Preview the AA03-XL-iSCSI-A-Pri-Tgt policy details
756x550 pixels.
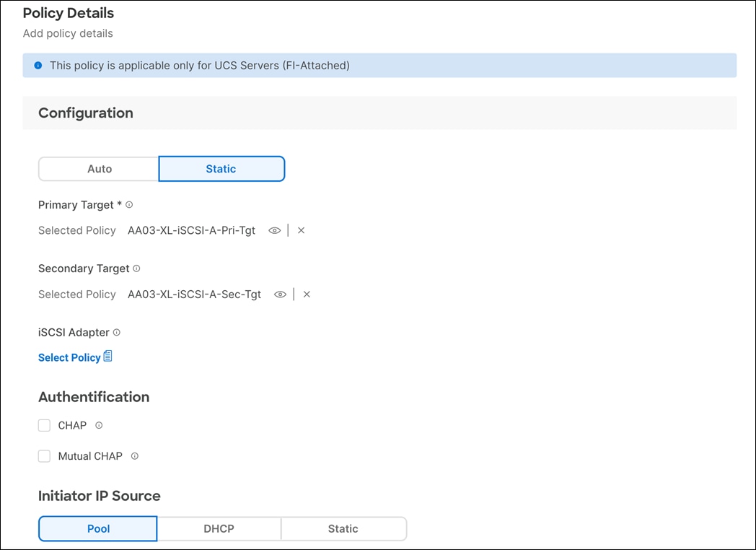pos(275,230)
